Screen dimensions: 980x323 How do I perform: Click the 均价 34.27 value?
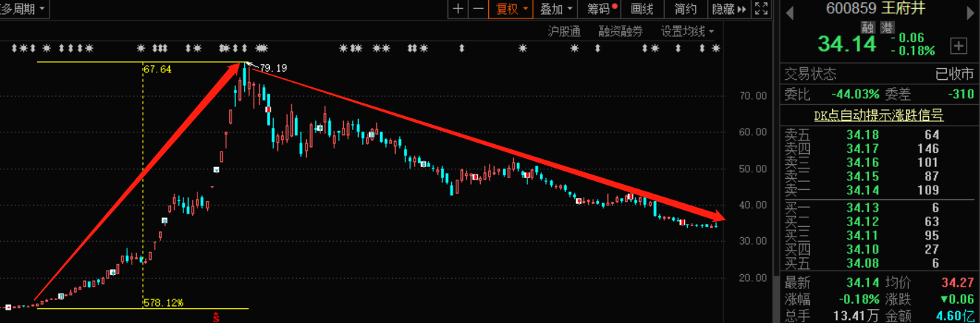point(959,283)
